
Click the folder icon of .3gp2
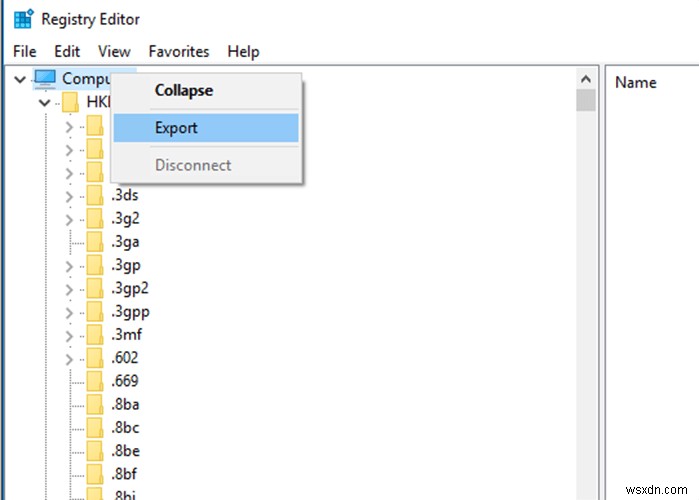pyautogui.click(x=95, y=288)
